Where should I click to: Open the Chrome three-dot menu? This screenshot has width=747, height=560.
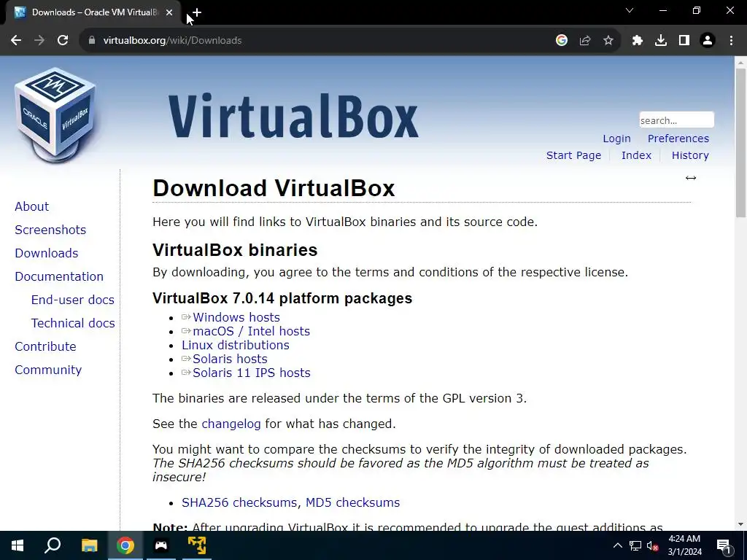[731, 41]
